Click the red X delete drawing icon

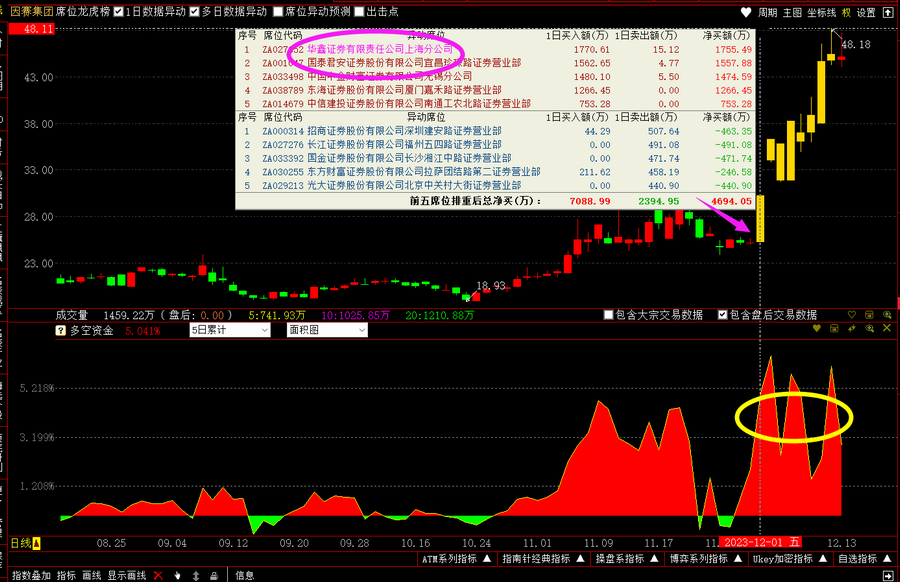click(x=158, y=575)
